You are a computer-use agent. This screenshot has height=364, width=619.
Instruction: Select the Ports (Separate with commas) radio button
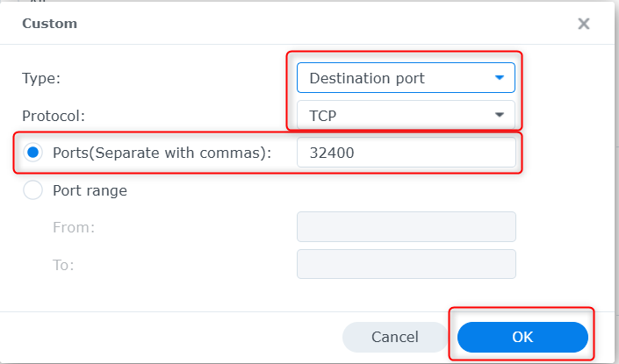click(32, 153)
